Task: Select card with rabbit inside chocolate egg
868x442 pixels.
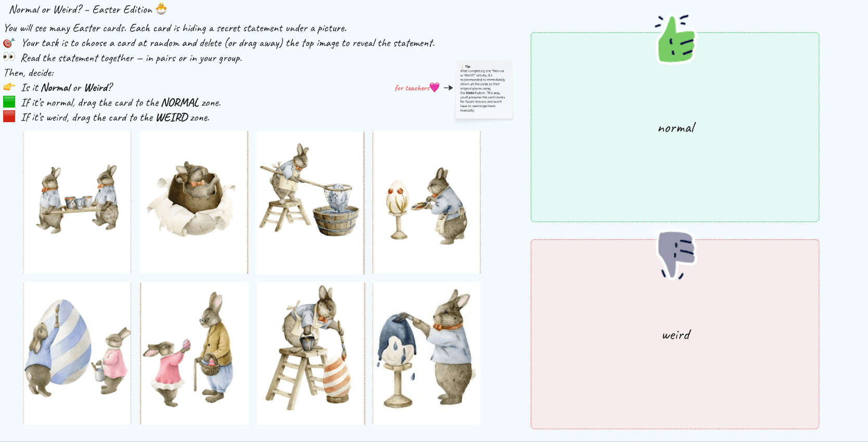Action: (x=194, y=202)
